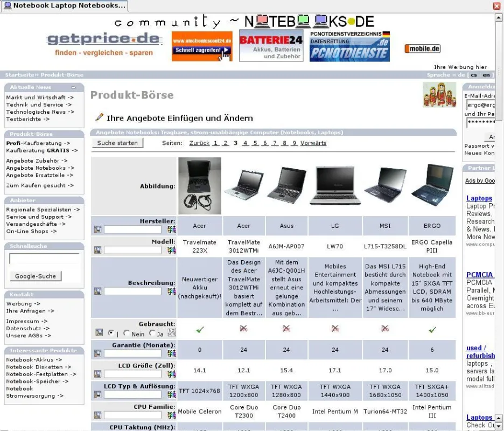
Task: Open Markt und Wirtschaft news link
Action: [40, 97]
